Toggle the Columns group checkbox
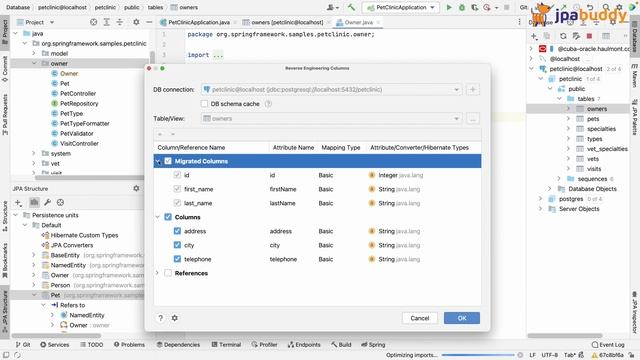Screen dimensions: 640x360 click(x=168, y=217)
